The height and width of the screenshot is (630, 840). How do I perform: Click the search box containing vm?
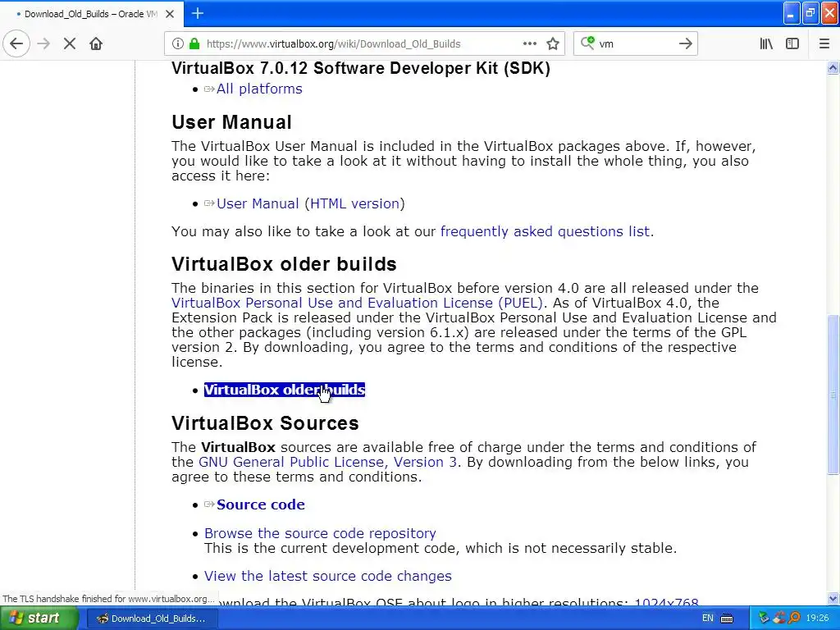click(x=636, y=44)
